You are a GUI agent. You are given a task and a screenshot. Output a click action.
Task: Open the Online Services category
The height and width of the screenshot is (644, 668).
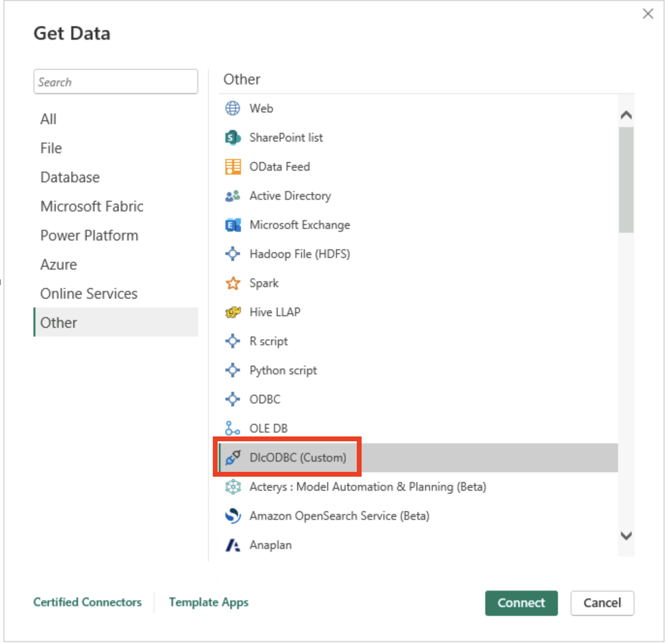click(x=89, y=294)
